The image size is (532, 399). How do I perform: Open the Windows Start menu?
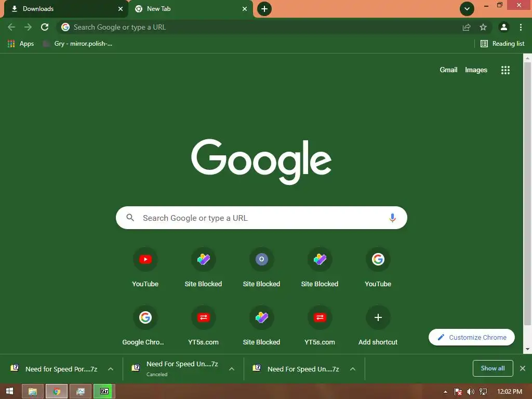9,391
